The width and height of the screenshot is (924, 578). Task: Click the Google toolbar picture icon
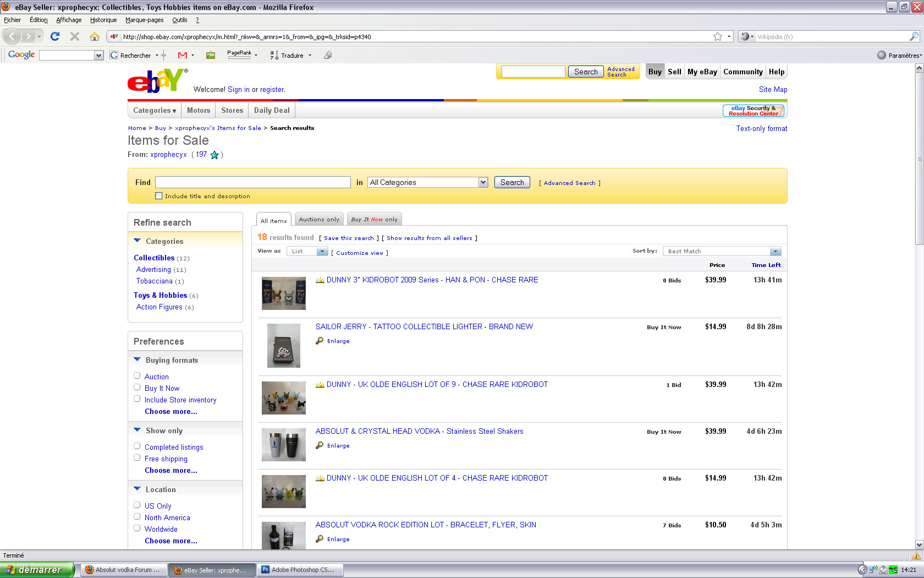[211, 55]
